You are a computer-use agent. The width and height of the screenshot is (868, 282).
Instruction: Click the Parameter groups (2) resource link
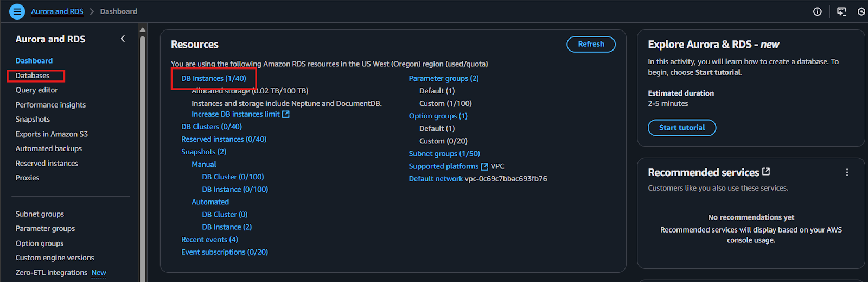click(444, 78)
